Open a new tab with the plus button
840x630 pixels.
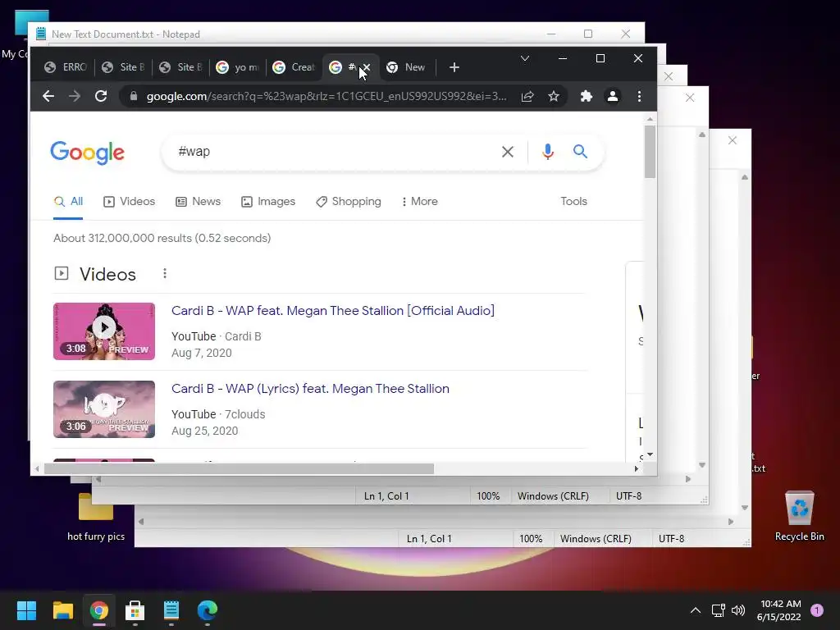454,67
